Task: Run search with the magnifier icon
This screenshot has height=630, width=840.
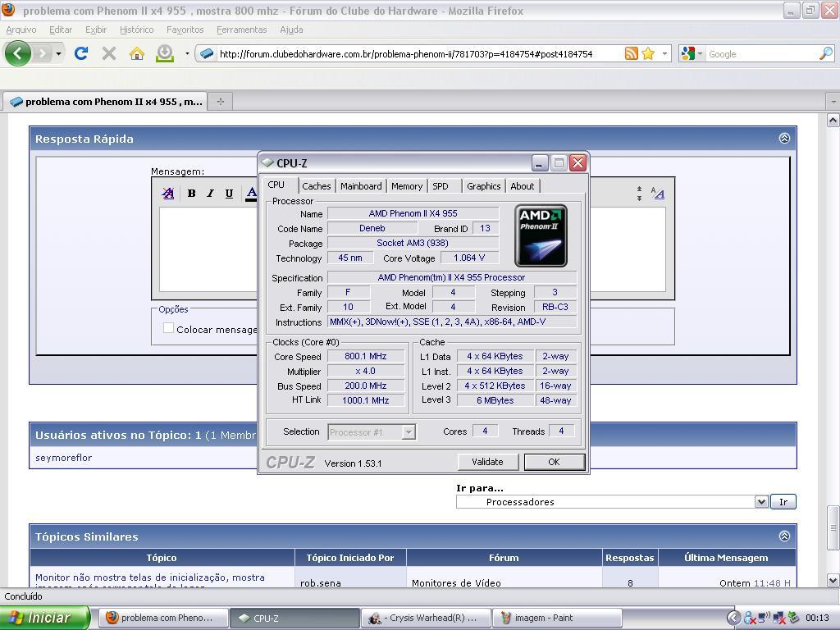Action: pyautogui.click(x=825, y=53)
